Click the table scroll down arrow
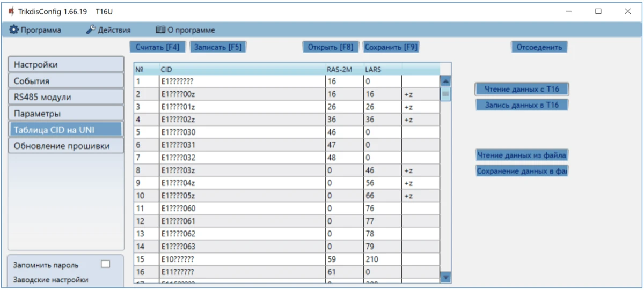 445,277
